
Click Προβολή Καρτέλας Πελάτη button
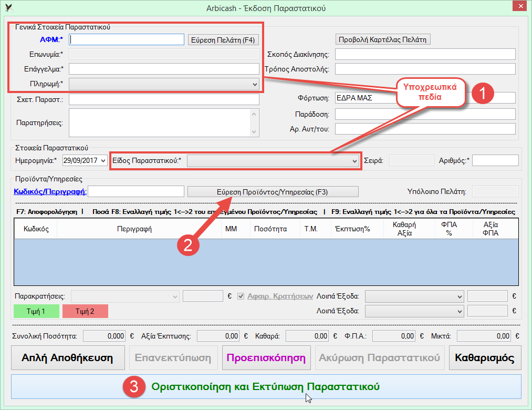[383, 39]
